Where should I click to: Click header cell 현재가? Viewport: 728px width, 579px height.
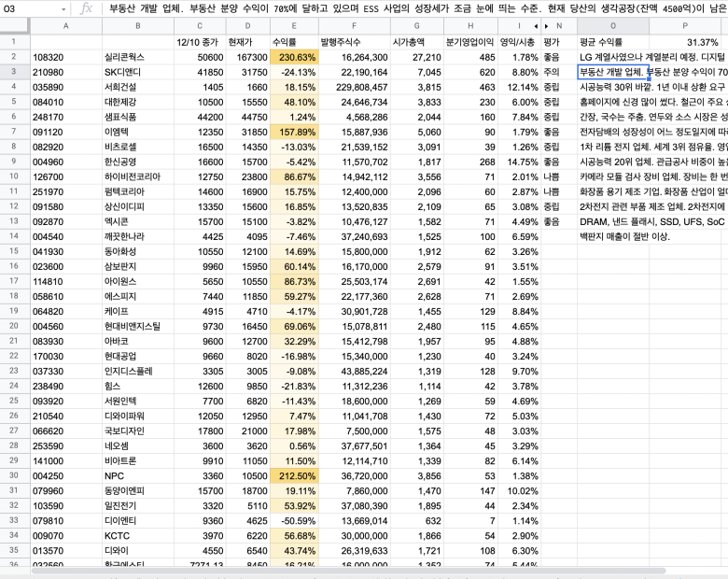pyautogui.click(x=247, y=42)
